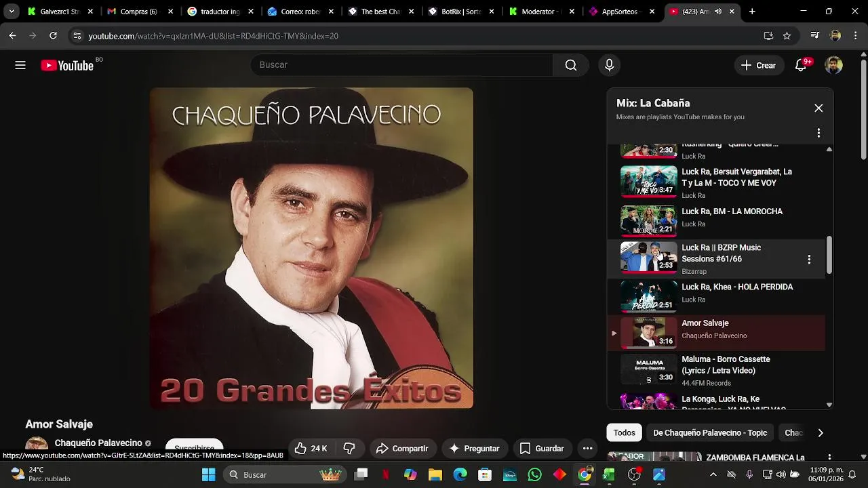This screenshot has height=488, width=868.
Task: Select De Chaqueño Palavecino - Topic chip
Action: click(710, 433)
